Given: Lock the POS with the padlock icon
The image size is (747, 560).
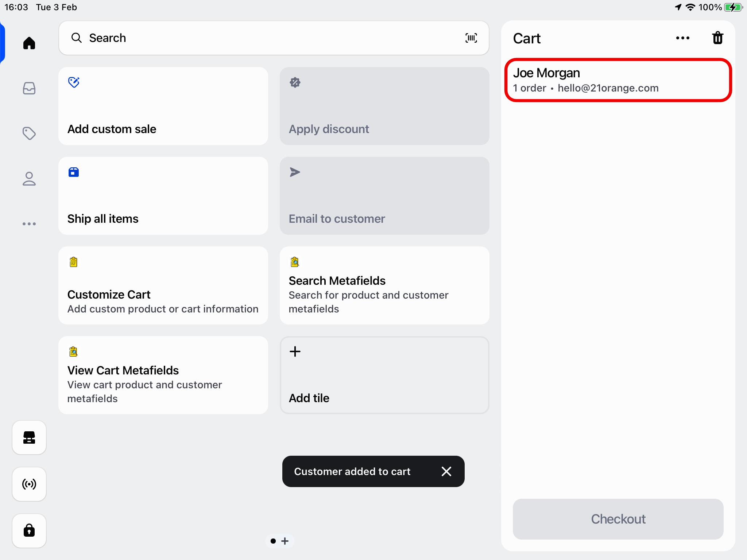Looking at the screenshot, I should pyautogui.click(x=29, y=530).
